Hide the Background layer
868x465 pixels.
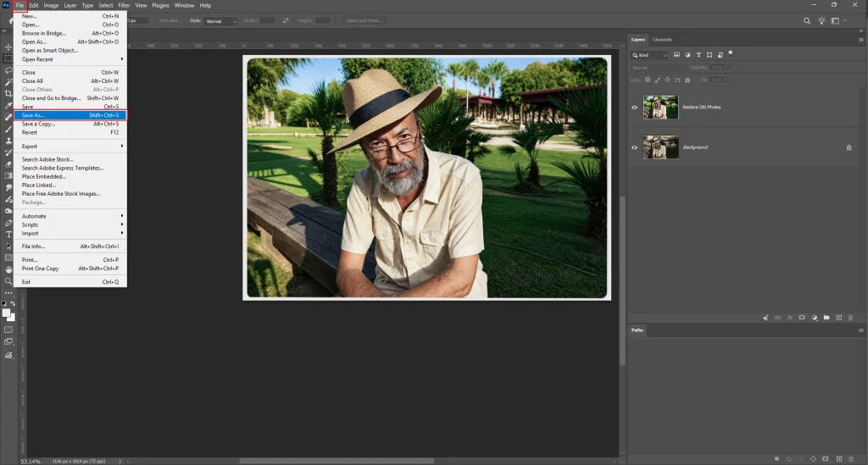(634, 147)
